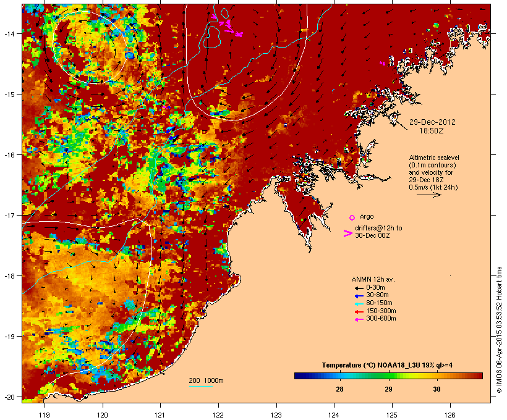Viewport: 507px width, 420px height.
Task: Click the blue 30-80m legend arrow
Action: pos(359,296)
